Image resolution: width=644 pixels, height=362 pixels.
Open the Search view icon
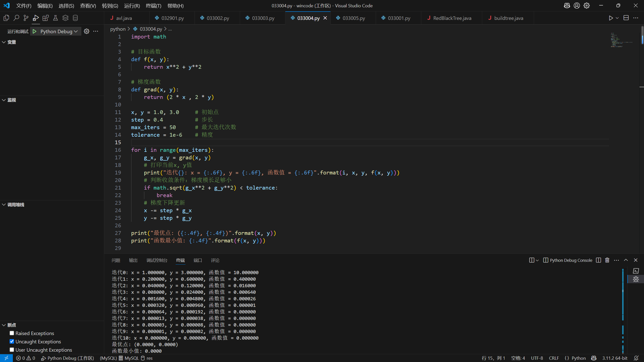tap(16, 18)
